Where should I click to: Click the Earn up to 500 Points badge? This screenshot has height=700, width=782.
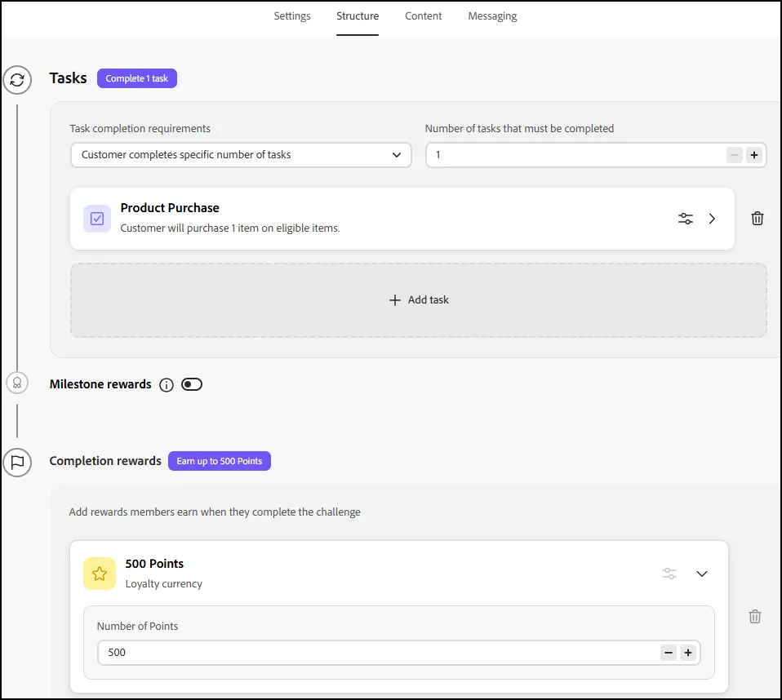pyautogui.click(x=220, y=461)
